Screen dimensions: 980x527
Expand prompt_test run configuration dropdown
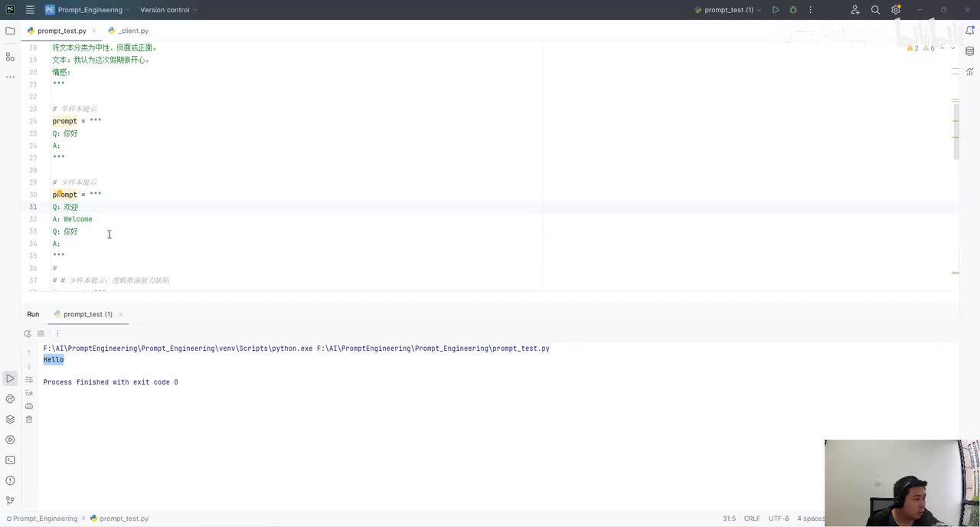coord(727,10)
